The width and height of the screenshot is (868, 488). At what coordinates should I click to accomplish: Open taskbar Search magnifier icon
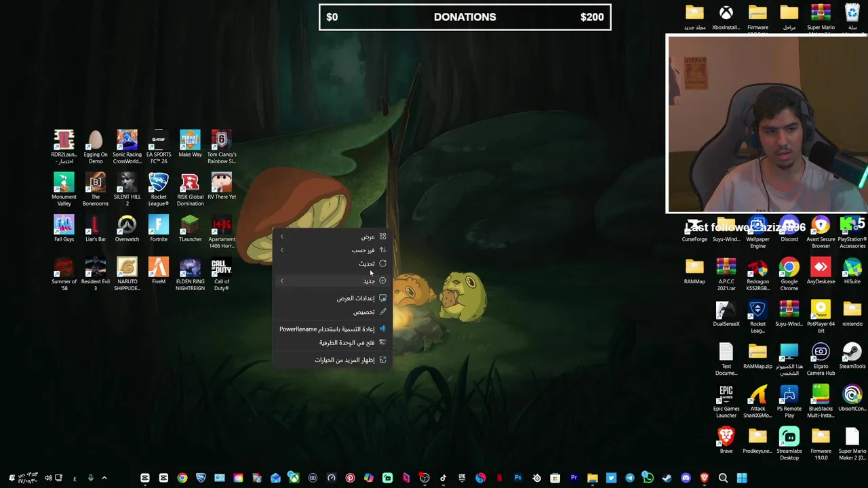(x=723, y=478)
